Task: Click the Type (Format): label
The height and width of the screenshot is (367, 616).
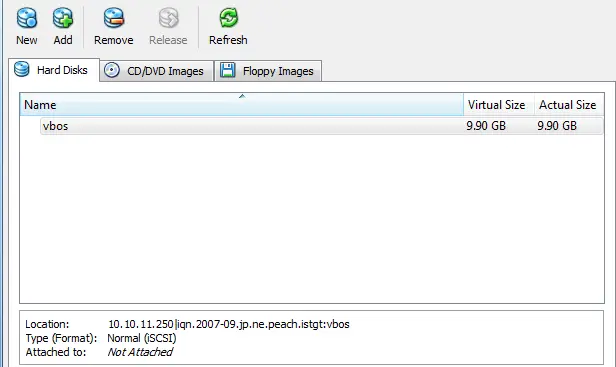Action: [x=61, y=338]
